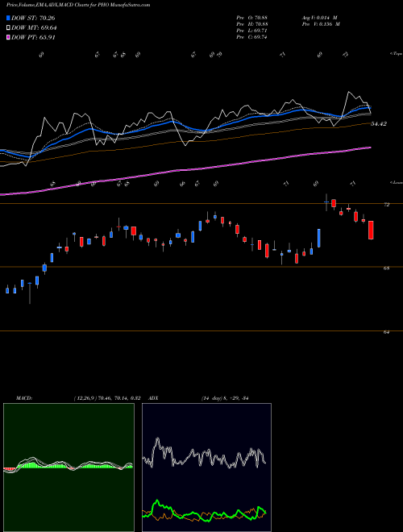
Task: Click the ADX values '(14 day) 8, +29, -34'
Action: [225, 398]
